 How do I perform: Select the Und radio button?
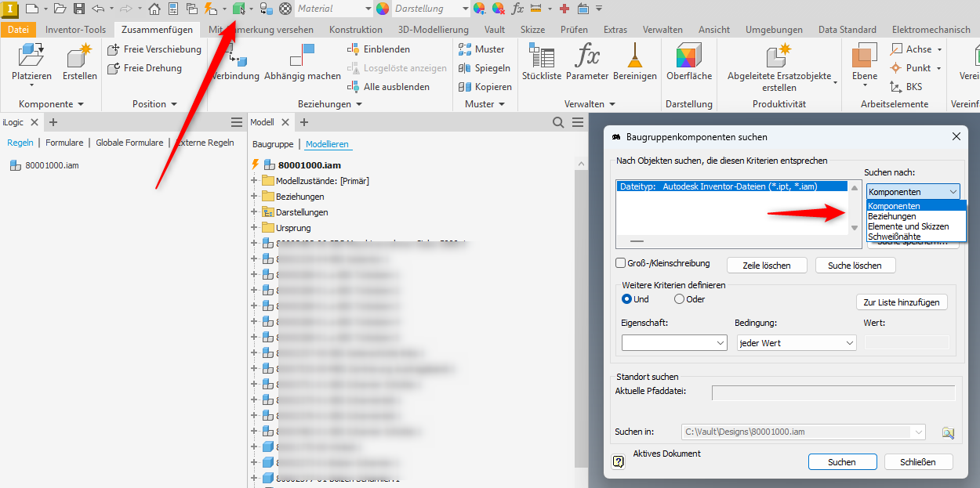[626, 299]
